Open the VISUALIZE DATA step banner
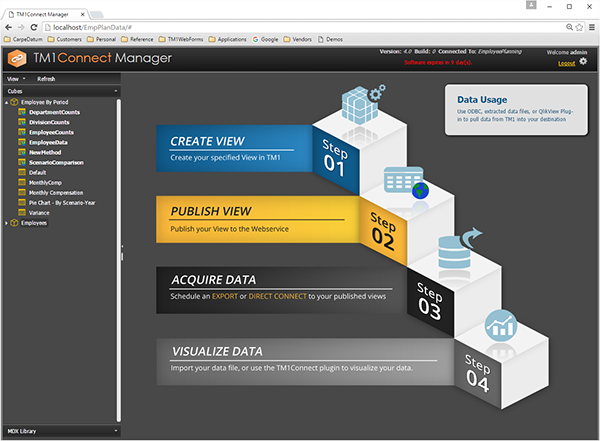The height and width of the screenshot is (441, 600). [305, 361]
